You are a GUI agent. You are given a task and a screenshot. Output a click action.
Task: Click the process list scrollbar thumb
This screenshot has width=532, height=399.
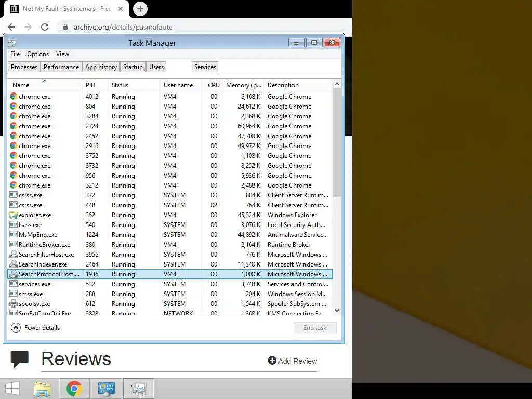337,142
